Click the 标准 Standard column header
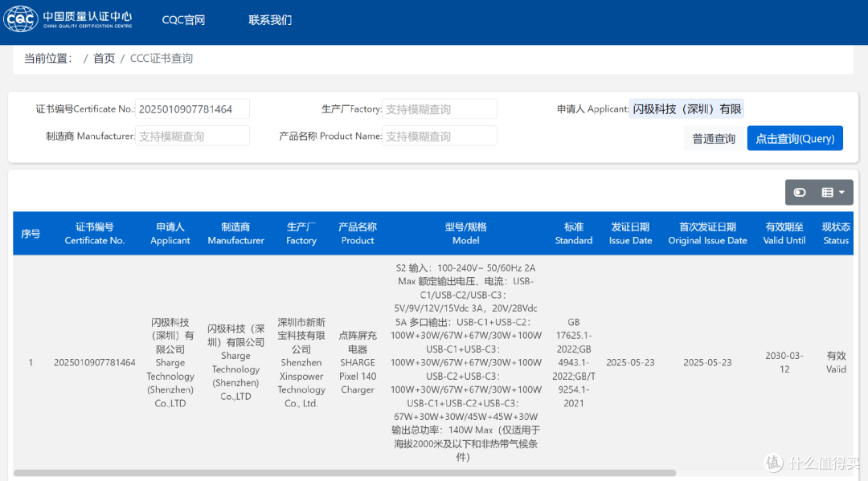The width and height of the screenshot is (868, 481). [574, 234]
